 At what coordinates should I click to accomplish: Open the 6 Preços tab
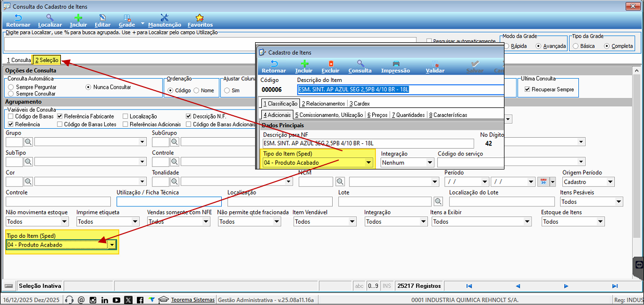[x=377, y=115]
